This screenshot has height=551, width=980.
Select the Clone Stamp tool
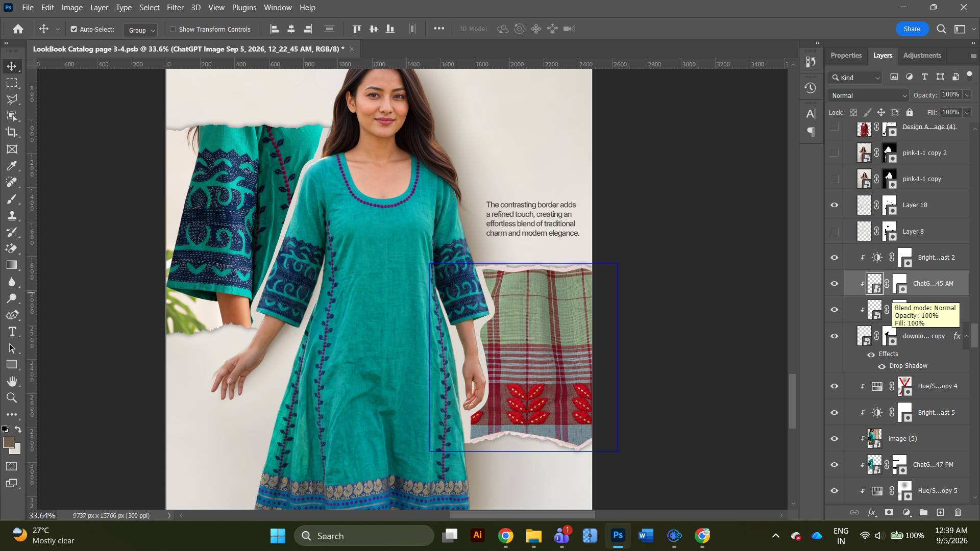coord(12,215)
